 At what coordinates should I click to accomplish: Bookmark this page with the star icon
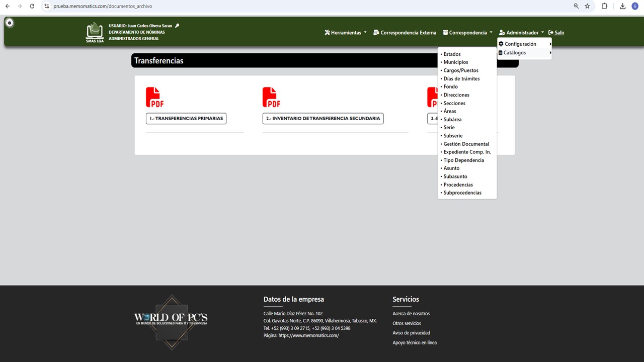587,6
